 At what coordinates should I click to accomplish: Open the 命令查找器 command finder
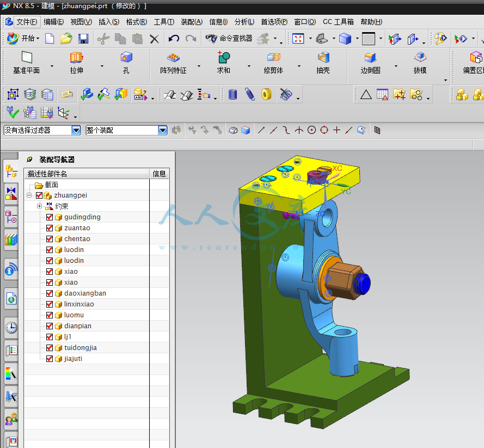[x=229, y=38]
